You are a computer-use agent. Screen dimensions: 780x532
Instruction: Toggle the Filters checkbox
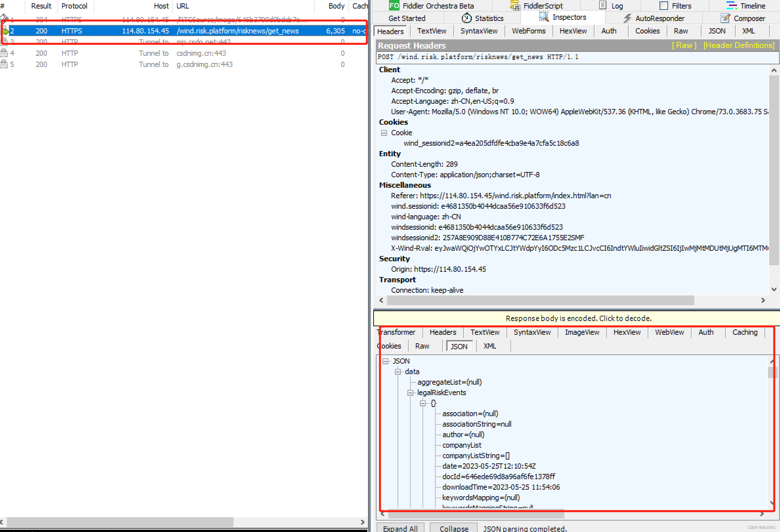pyautogui.click(x=663, y=6)
